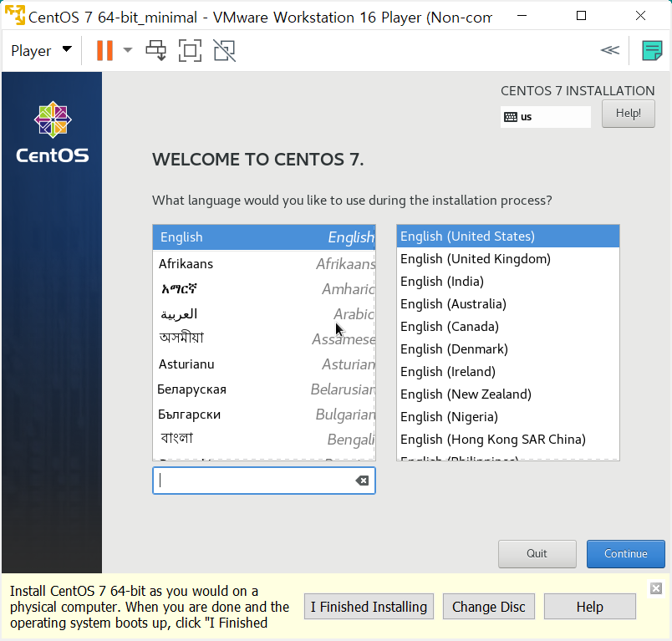The height and width of the screenshot is (641, 672).
Task: Select Asturianu language
Action: pos(264,364)
